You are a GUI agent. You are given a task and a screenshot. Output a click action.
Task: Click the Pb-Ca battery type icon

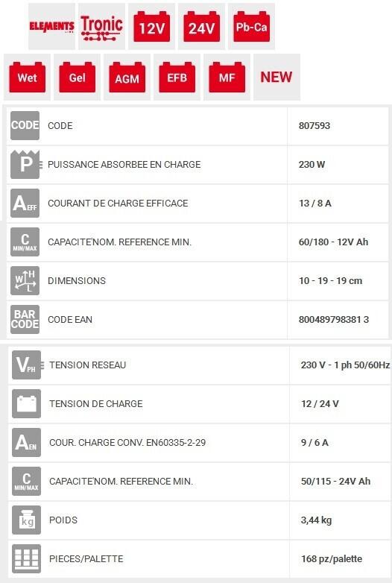[252, 26]
